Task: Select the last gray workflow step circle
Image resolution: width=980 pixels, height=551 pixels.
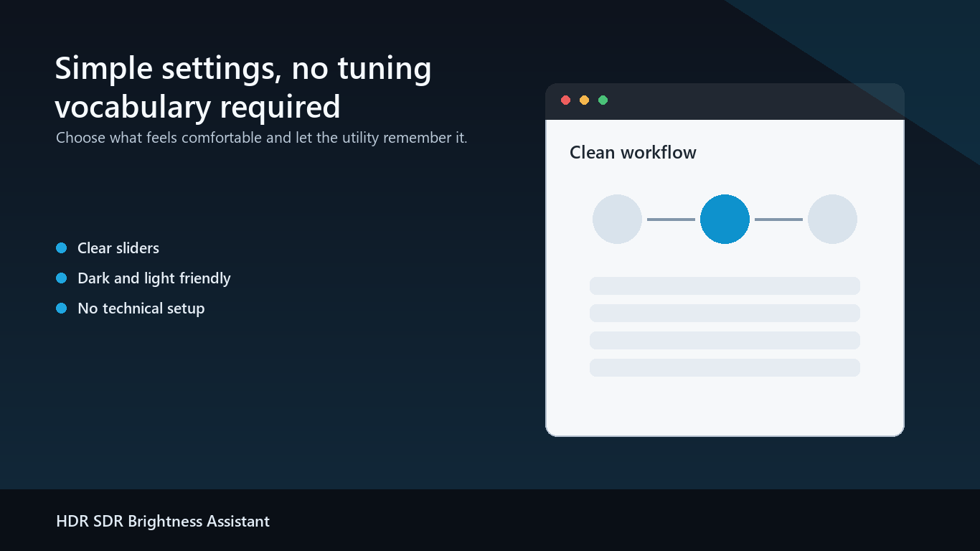Action: (x=832, y=219)
